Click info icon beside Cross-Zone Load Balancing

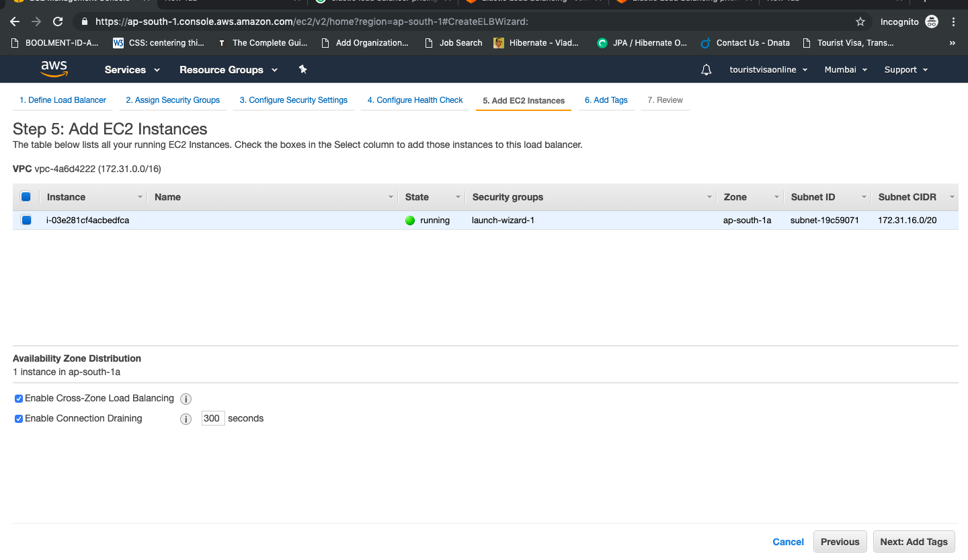tap(186, 399)
